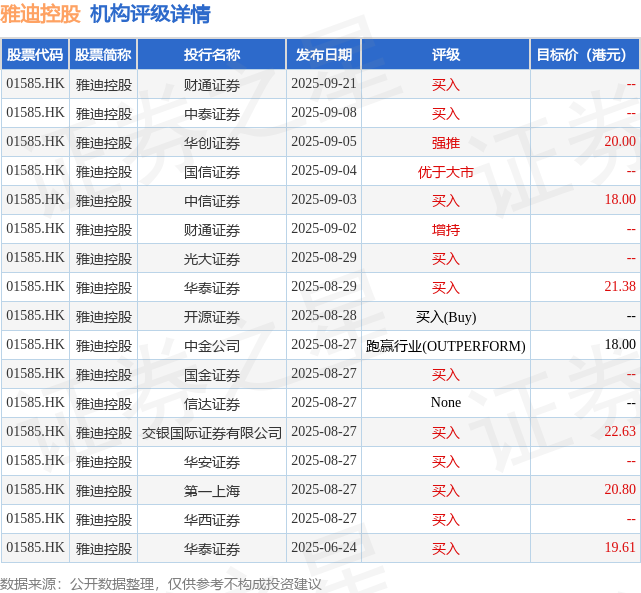Click 财通证券 in the 2025-09-21 row
Viewport: 641px width, 593px height.
212,85
